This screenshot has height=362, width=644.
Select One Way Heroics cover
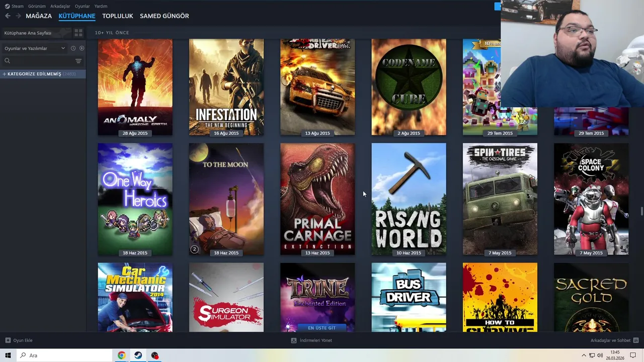click(135, 199)
